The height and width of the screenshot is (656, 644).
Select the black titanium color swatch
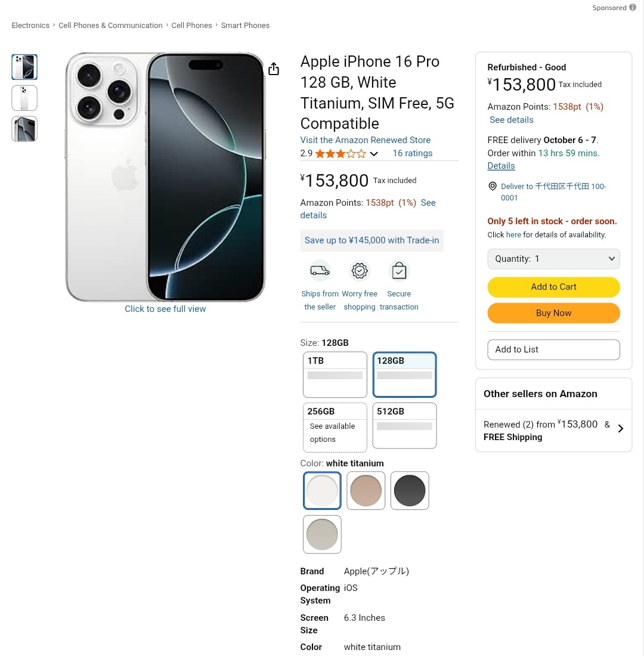(x=410, y=491)
